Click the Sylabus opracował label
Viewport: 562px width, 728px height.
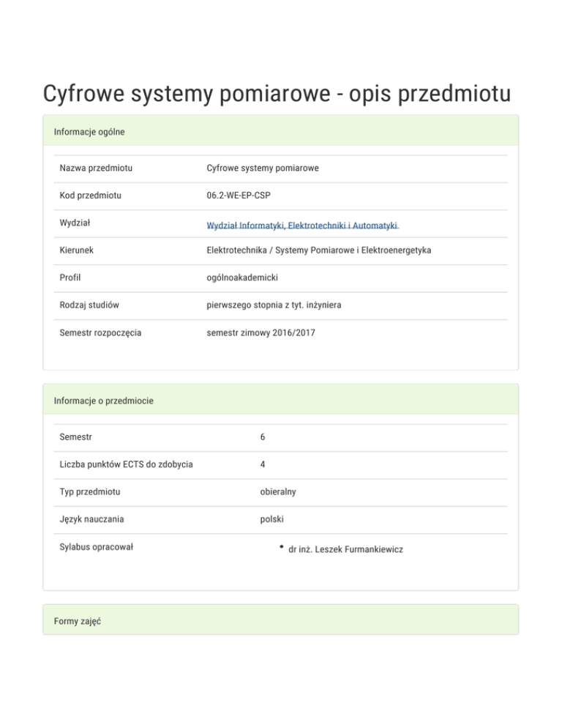[97, 546]
